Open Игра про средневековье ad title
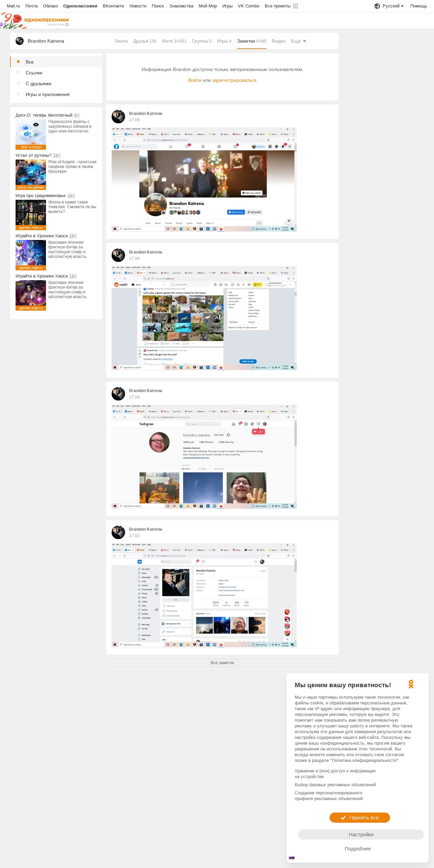Screen dimensions: 434x868 pyautogui.click(x=41, y=196)
